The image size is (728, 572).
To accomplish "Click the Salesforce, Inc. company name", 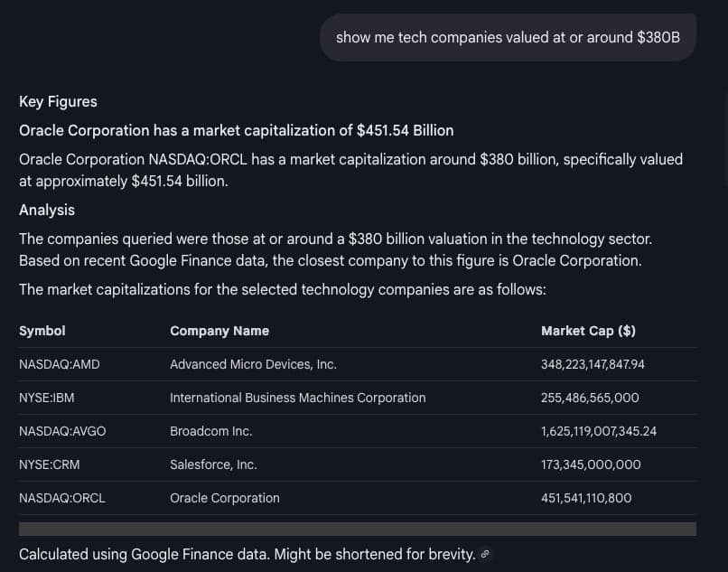I will (x=213, y=464).
